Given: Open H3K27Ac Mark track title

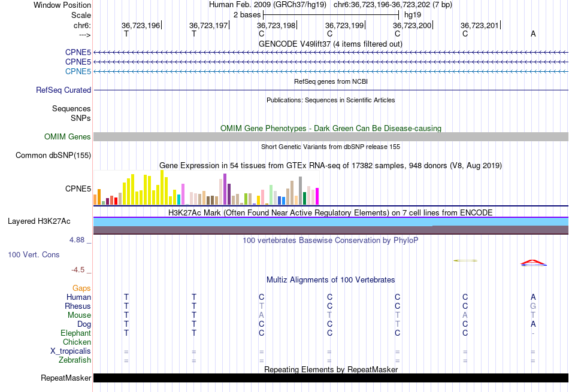Looking at the screenshot, I should pyautogui.click(x=330, y=212).
